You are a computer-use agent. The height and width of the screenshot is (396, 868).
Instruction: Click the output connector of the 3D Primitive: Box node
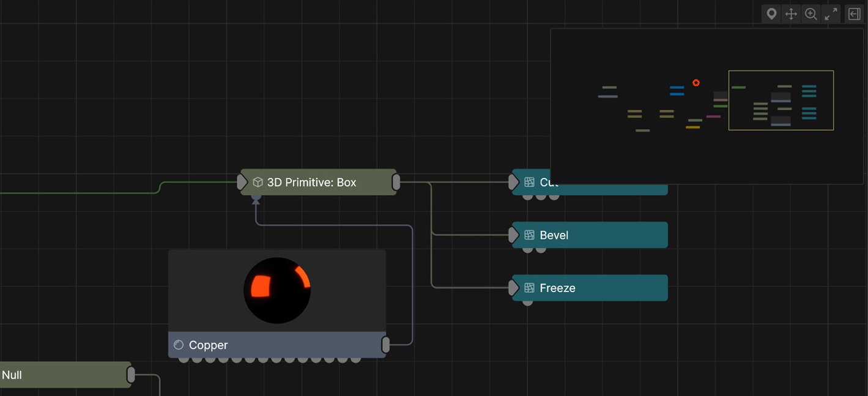pos(396,182)
